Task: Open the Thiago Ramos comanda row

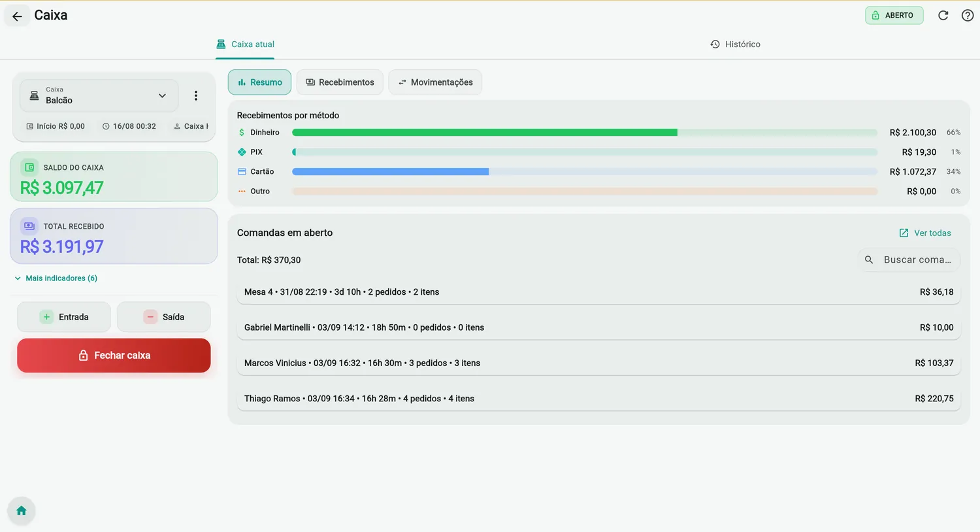Action: [x=598, y=399]
